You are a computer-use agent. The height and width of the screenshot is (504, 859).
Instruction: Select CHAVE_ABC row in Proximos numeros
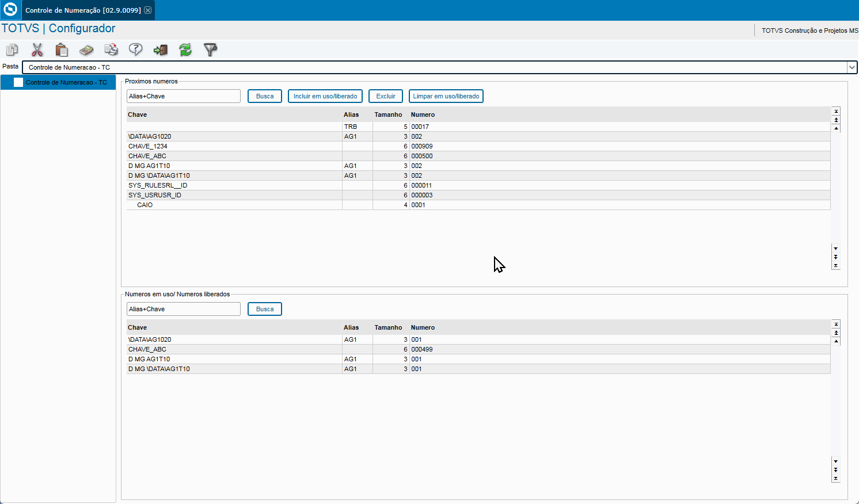point(478,156)
